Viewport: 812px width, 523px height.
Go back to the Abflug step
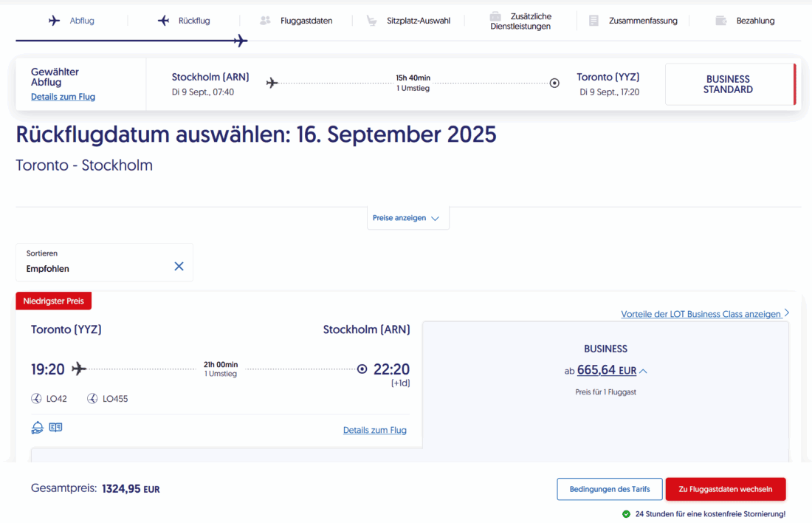72,21
